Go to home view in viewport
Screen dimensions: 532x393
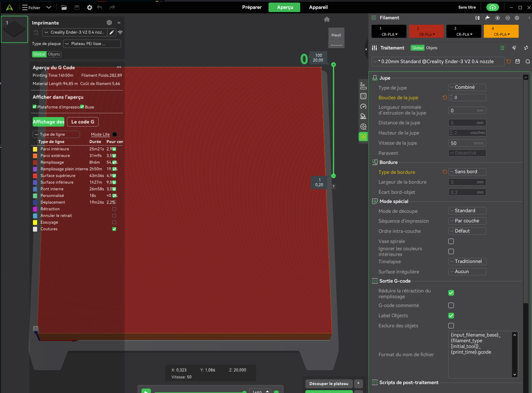tap(327, 19)
